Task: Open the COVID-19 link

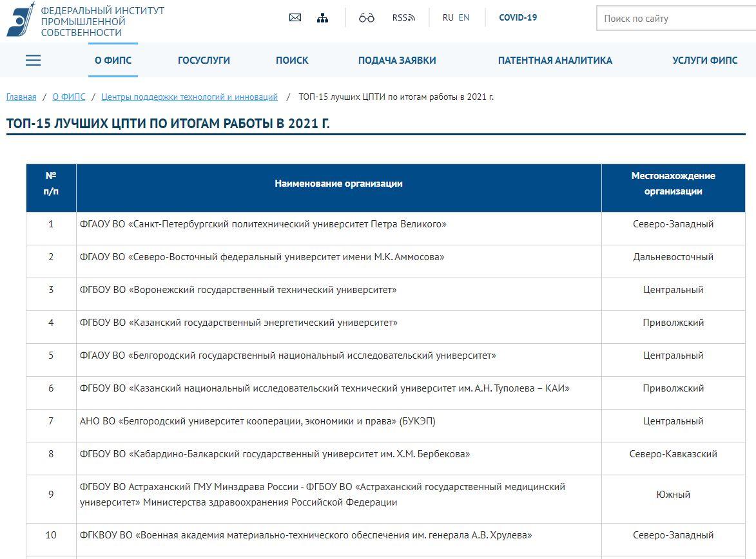Action: point(518,18)
